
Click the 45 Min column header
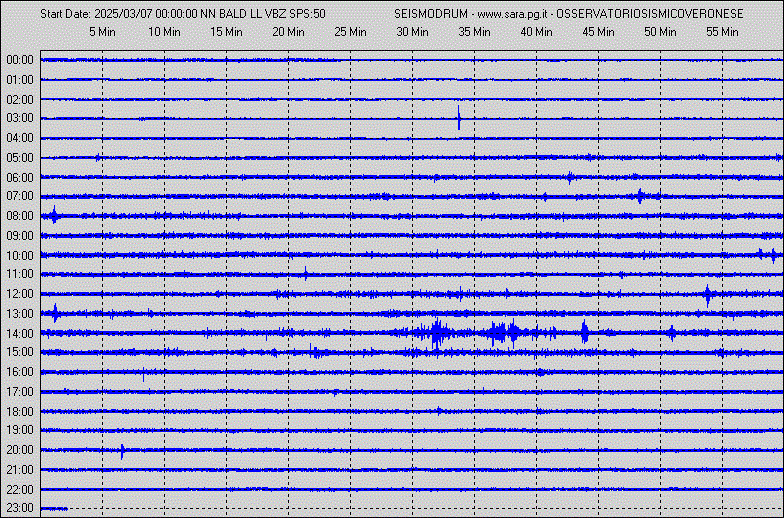(598, 32)
